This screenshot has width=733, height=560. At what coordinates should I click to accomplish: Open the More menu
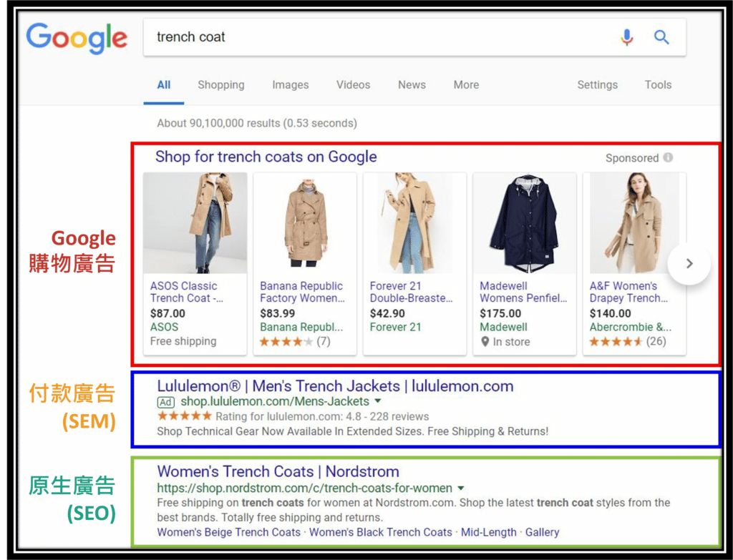(x=466, y=85)
